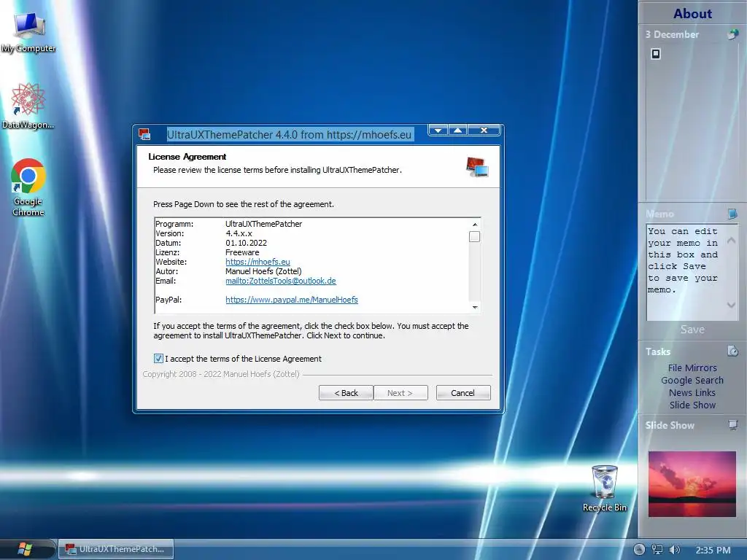Click the Next button
This screenshot has width=747, height=560.
pyautogui.click(x=400, y=393)
